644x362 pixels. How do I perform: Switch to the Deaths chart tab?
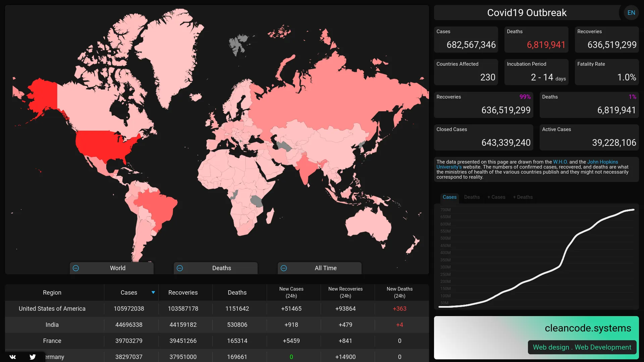click(472, 197)
